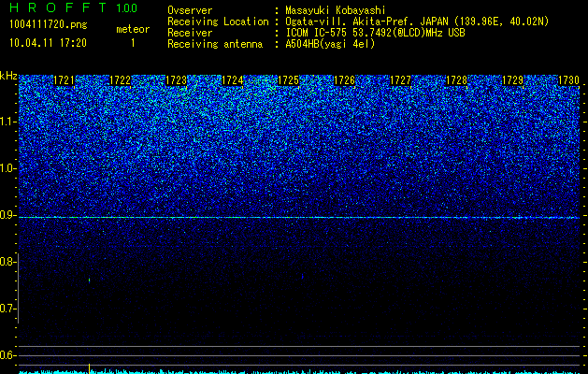Click the 1724 time marker

233,80
